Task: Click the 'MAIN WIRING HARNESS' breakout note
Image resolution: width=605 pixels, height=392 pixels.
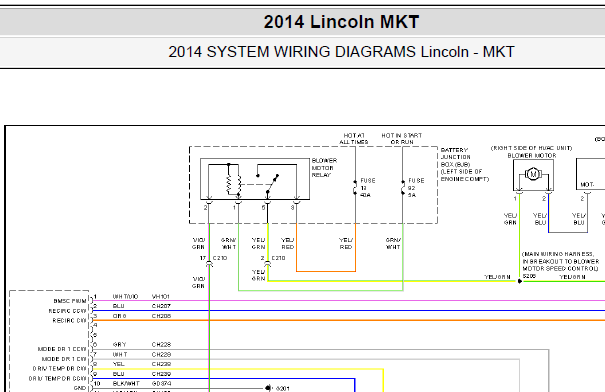Action: 560,261
